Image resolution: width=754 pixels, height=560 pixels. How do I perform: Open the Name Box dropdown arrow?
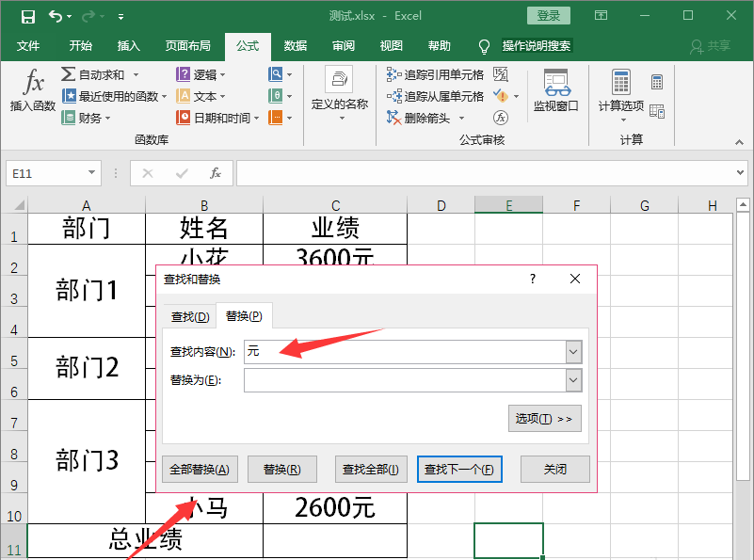coord(91,173)
